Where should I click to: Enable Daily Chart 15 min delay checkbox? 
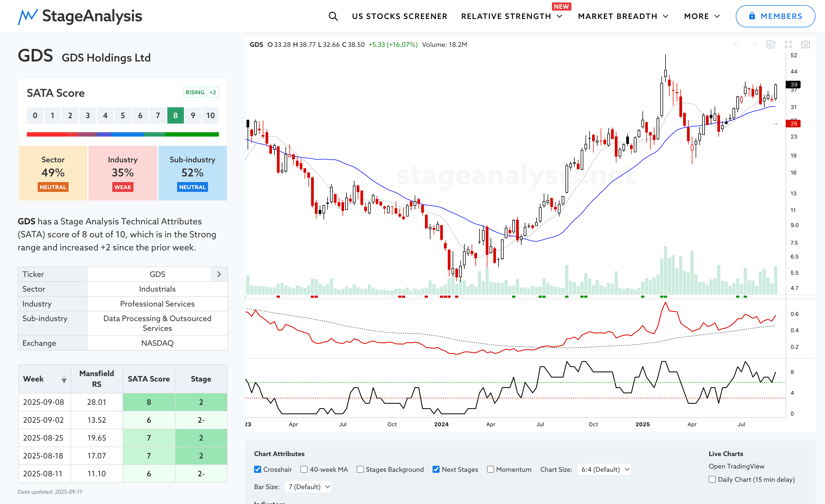pyautogui.click(x=712, y=480)
